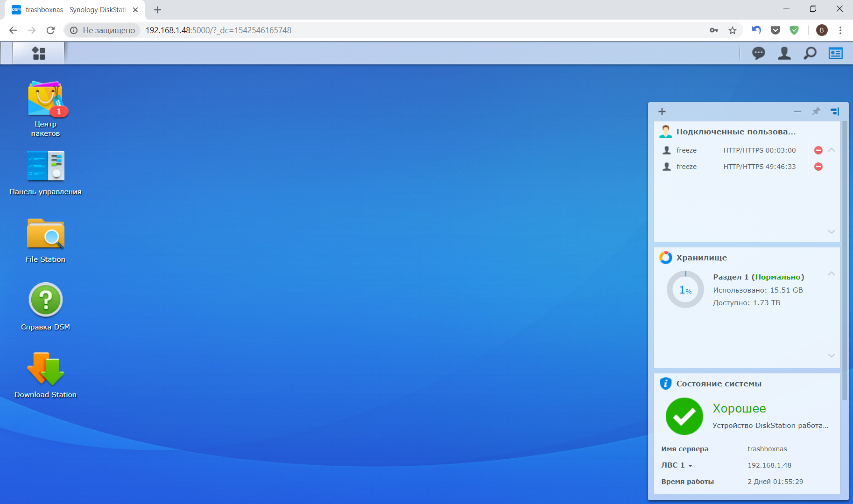
Task: Open the DSM notifications speech bubble icon
Action: click(759, 53)
